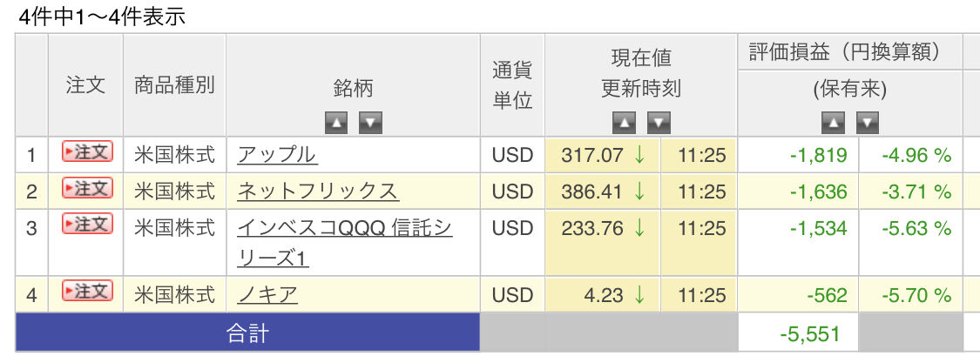Screen dimensions: 980x363
Task: Open the ノキア stock link
Action: (x=267, y=295)
